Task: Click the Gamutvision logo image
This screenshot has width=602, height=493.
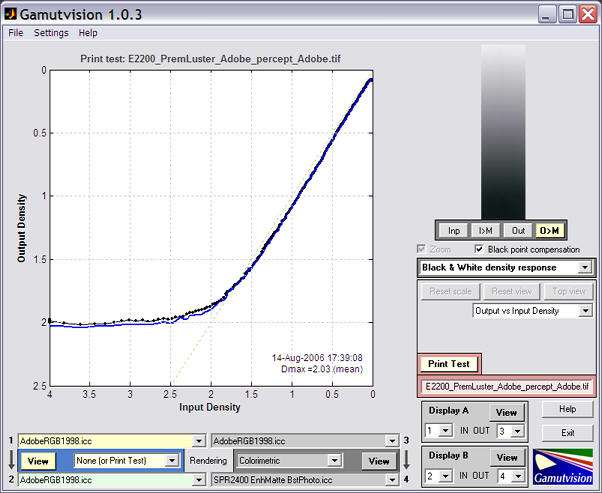Action: coord(563,467)
